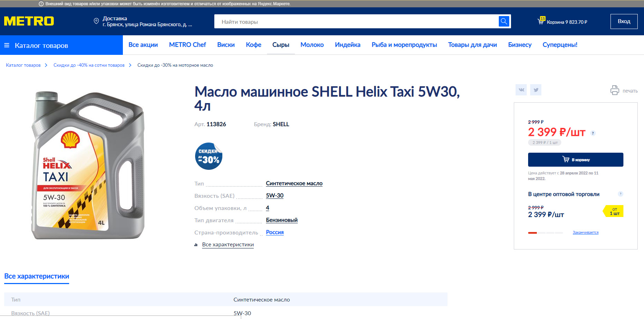Click the question mark beside 2 399 ₽/шт price

coord(593,133)
